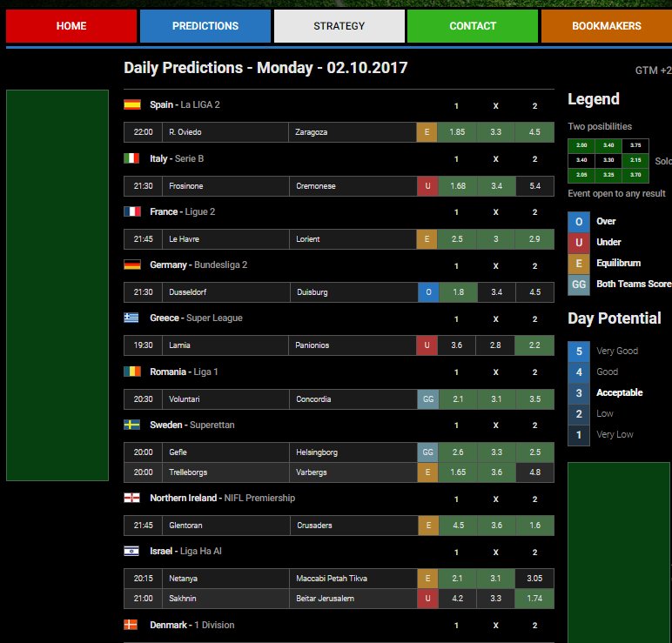Click away odds 1.6 for Crusaders
The width and height of the screenshot is (672, 643).
pyautogui.click(x=534, y=526)
